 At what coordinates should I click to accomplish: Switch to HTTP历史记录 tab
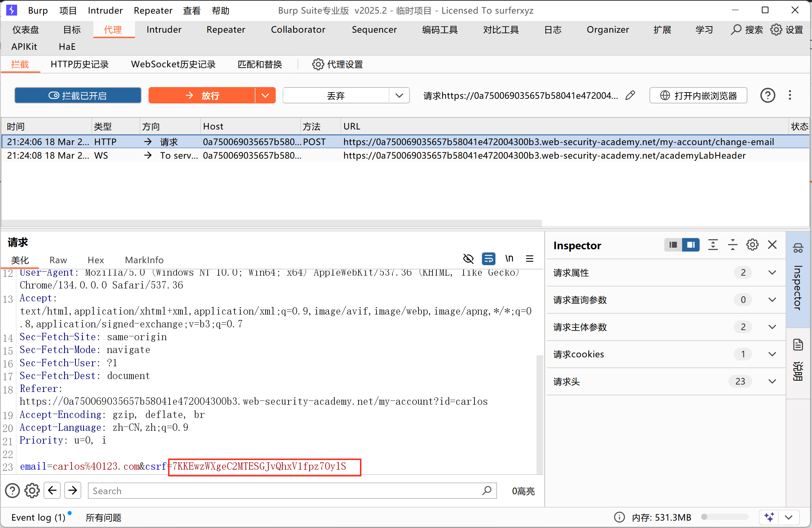(x=79, y=64)
